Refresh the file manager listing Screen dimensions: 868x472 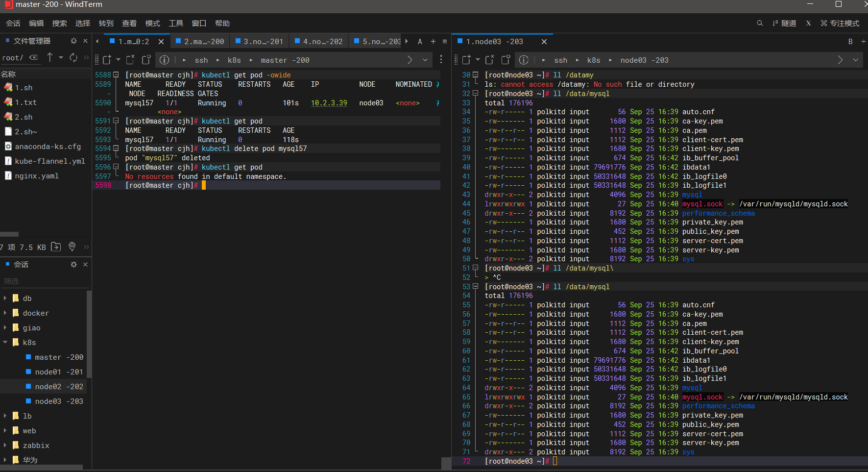tap(73, 57)
